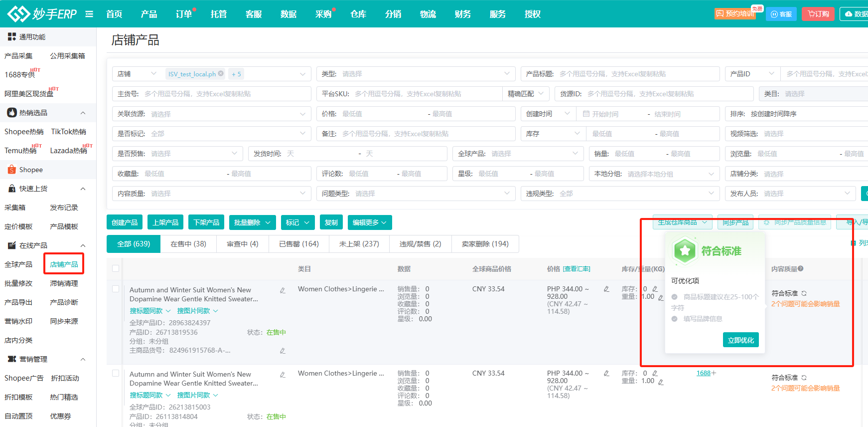Click the edit pencil next to the first product's price
This screenshot has width=868, height=427.
point(606,289)
